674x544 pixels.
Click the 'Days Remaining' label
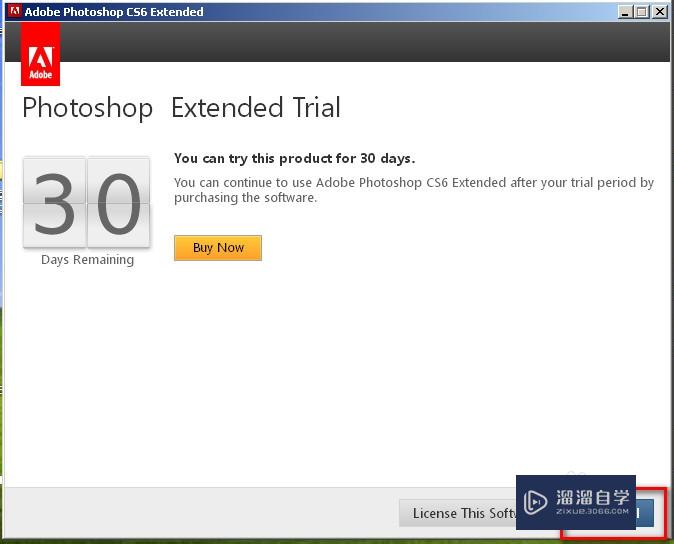(x=87, y=260)
